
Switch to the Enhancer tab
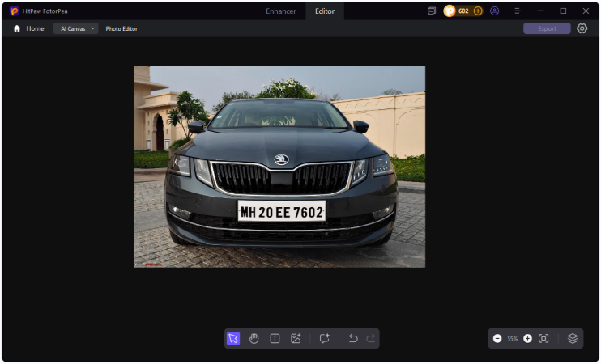(281, 11)
